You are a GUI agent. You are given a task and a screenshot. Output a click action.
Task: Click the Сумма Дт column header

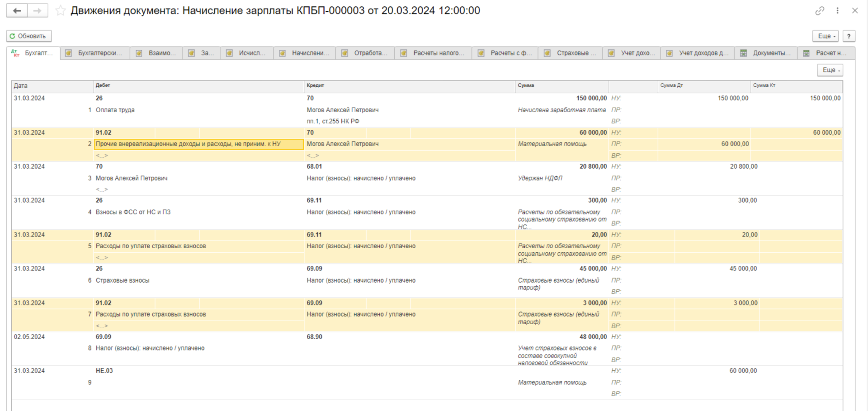pos(704,86)
